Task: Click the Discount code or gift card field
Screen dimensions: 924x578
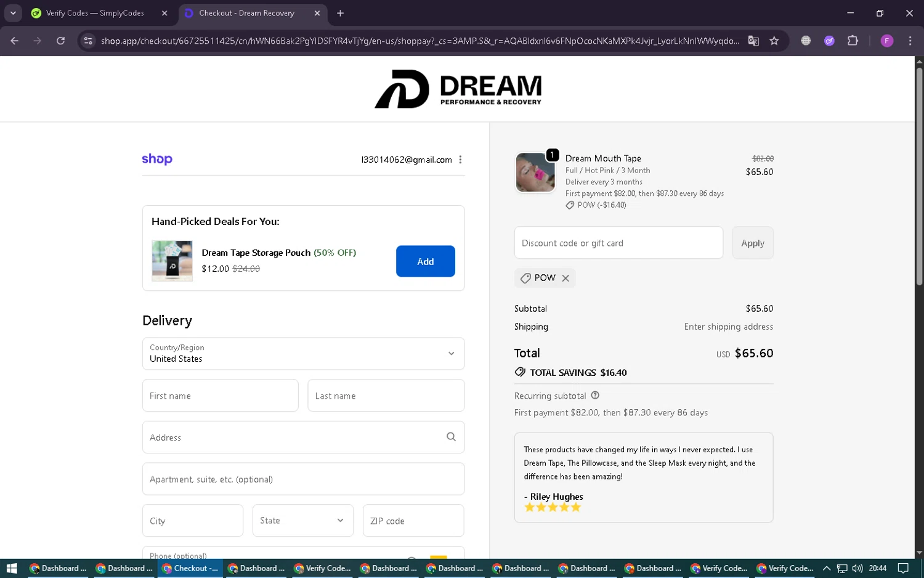Action: coord(618,243)
